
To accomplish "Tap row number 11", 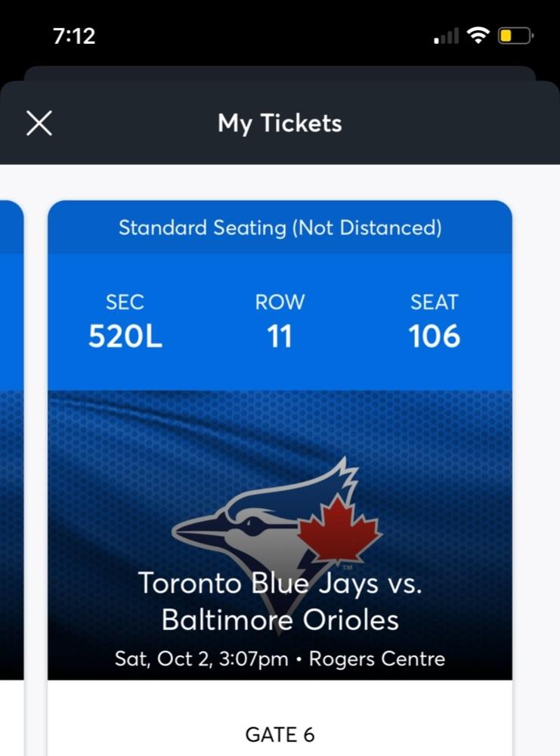I will tap(280, 336).
